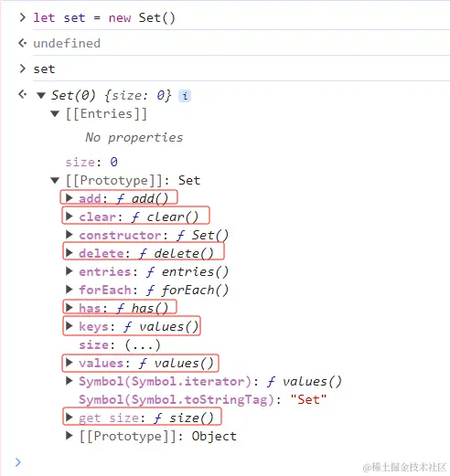Collapse the [[Entries]] section
The height and width of the screenshot is (476, 450).
click(x=55, y=114)
